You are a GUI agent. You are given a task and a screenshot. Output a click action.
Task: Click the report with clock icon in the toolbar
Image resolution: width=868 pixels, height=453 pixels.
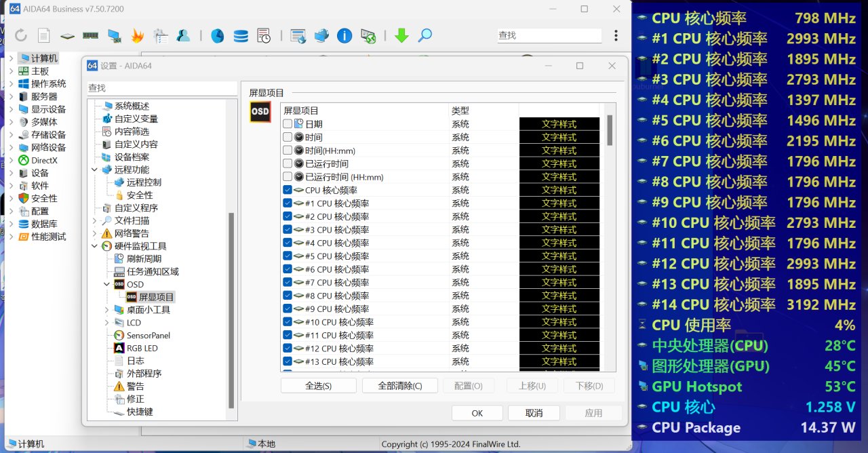pyautogui.click(x=264, y=35)
